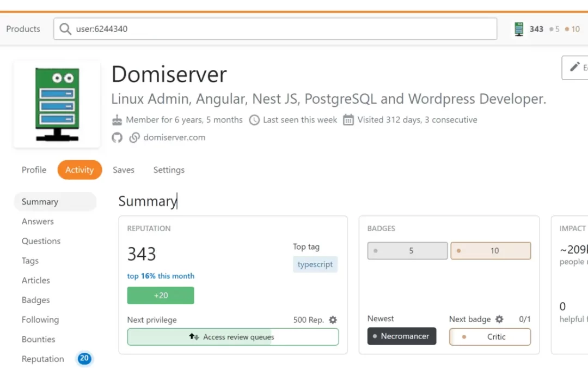This screenshot has height=368, width=588.
Task: Open the Next privilege settings gear
Action: click(x=333, y=320)
